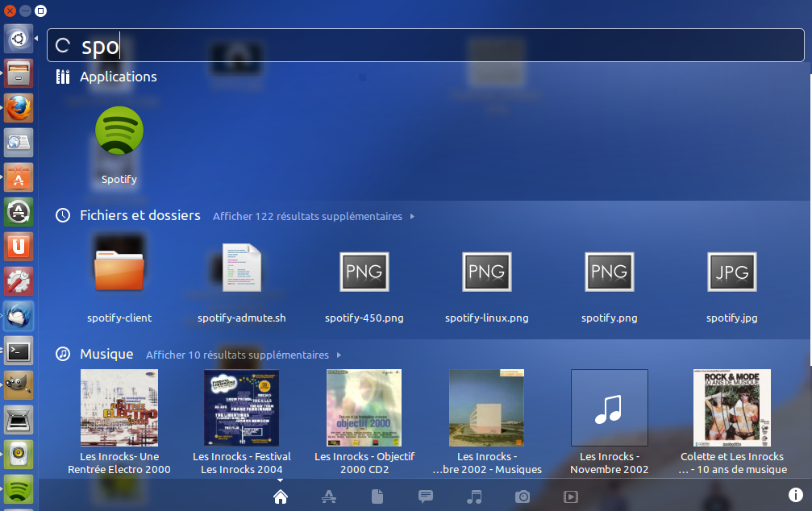The image size is (812, 511).
Task: Show the info button in bottom bar
Action: point(795,495)
